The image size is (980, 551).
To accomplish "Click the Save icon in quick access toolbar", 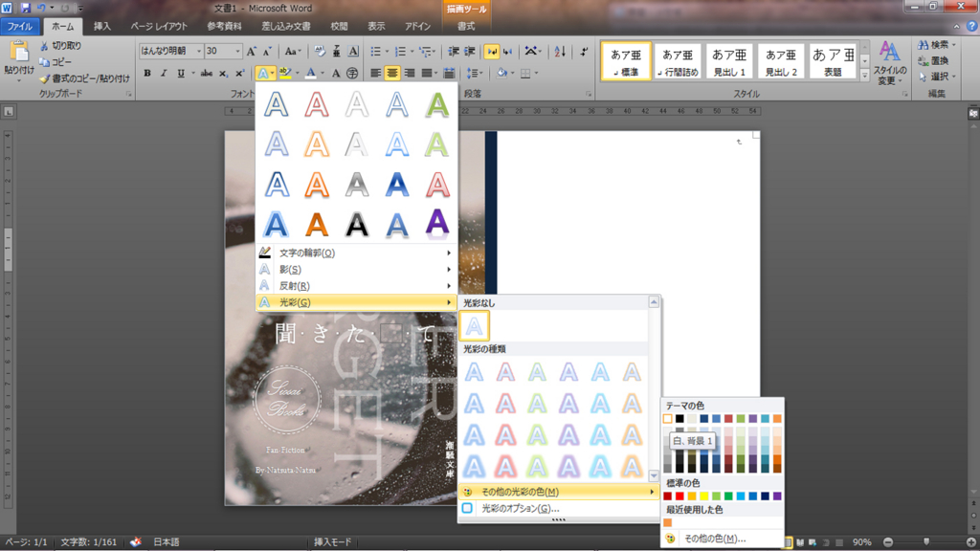I will 26,8.
